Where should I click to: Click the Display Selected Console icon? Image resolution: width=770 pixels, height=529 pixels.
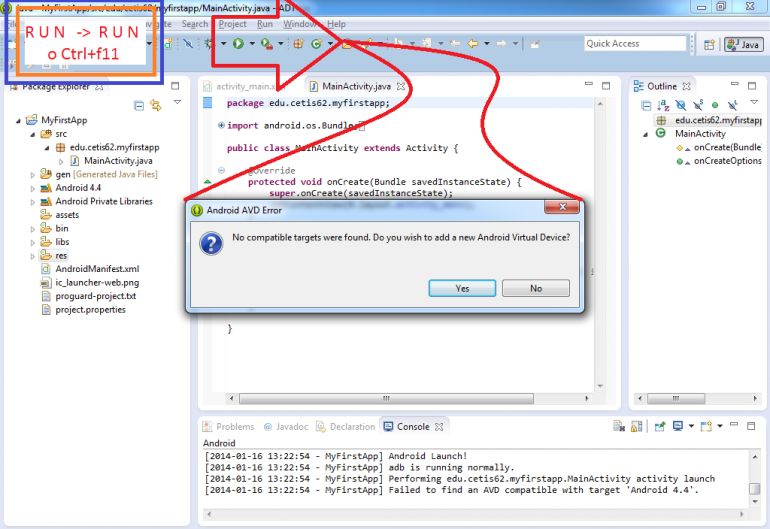(678, 426)
